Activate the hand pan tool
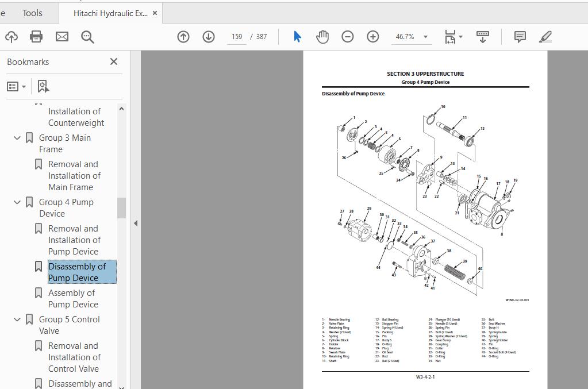The image size is (588, 389). pos(322,37)
